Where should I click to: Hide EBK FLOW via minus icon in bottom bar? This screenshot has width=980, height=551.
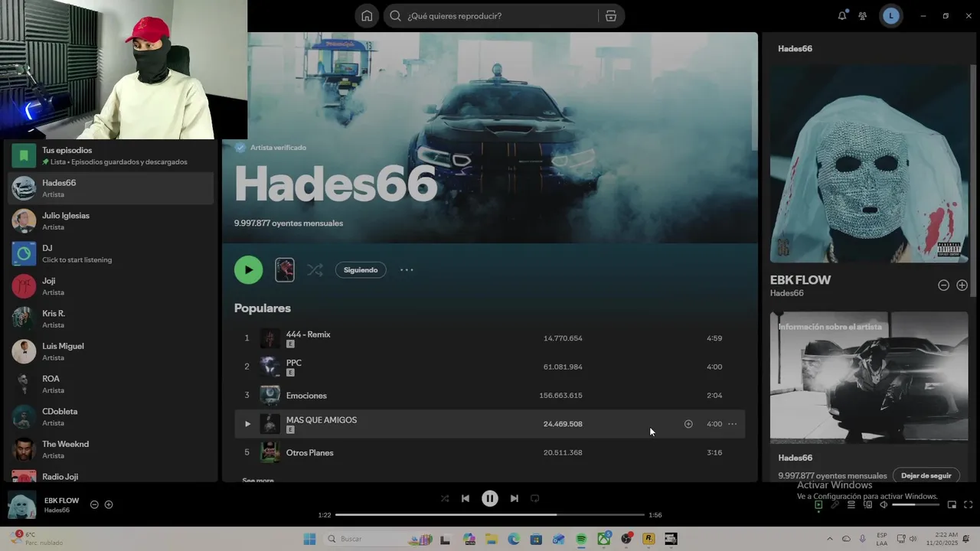[x=94, y=504]
